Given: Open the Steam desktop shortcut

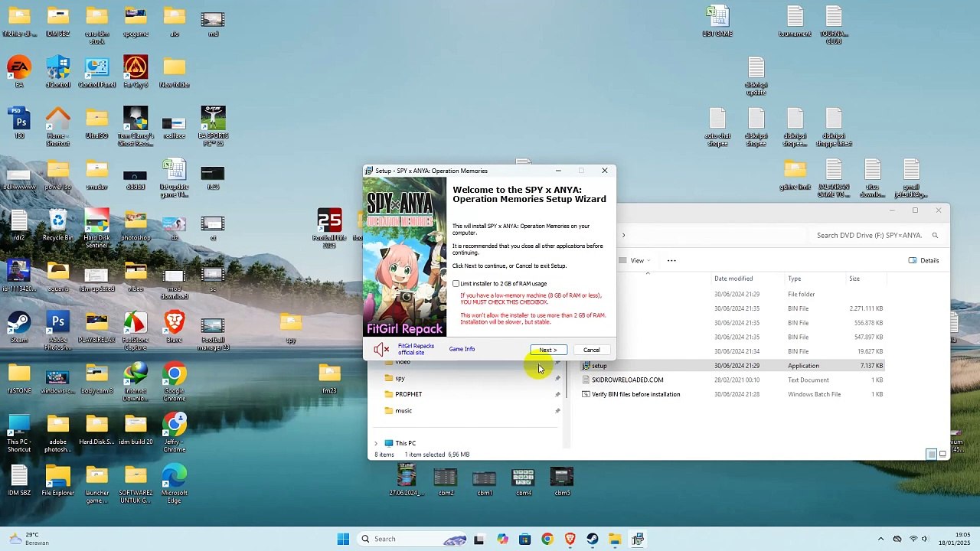Looking at the screenshot, I should [x=19, y=327].
